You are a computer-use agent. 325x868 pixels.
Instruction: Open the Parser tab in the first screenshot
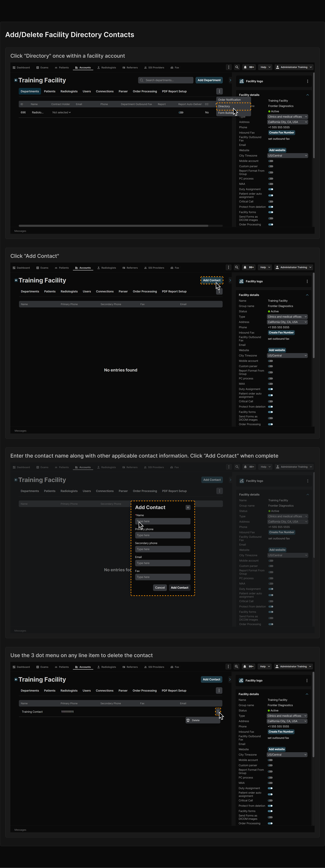click(x=123, y=91)
